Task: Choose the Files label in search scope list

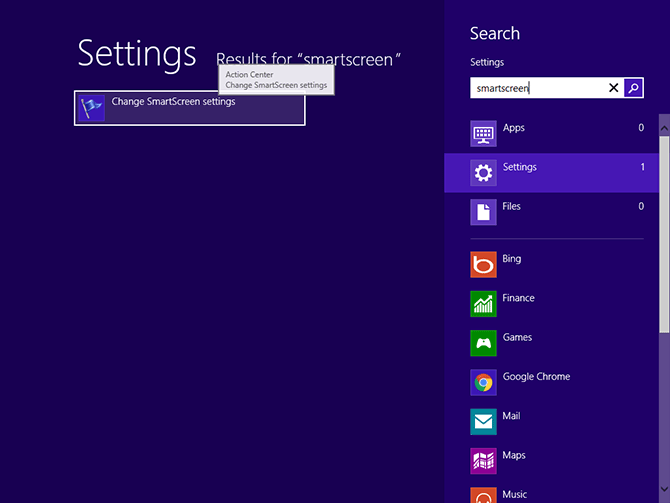Action: pos(511,206)
